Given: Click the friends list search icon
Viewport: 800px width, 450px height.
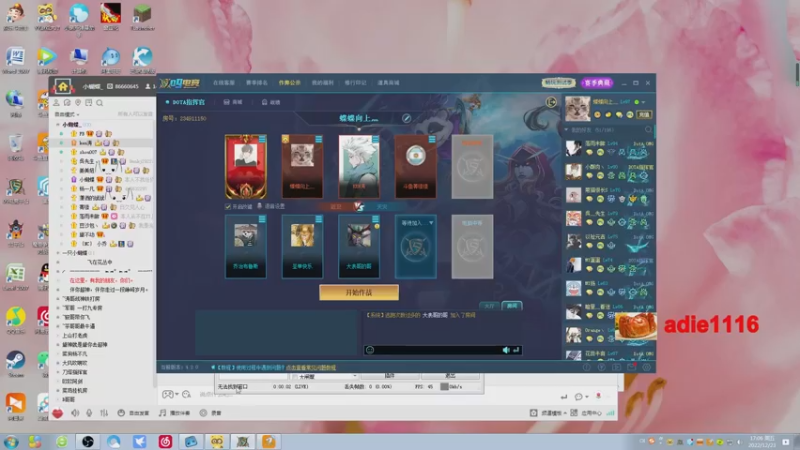Looking at the screenshot, I should click(x=648, y=130).
